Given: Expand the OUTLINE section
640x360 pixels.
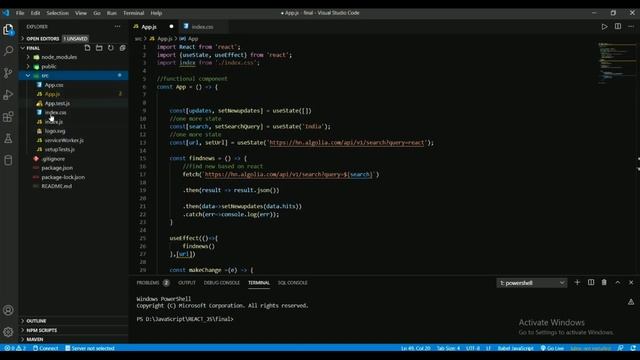Looking at the screenshot, I should [73, 321].
